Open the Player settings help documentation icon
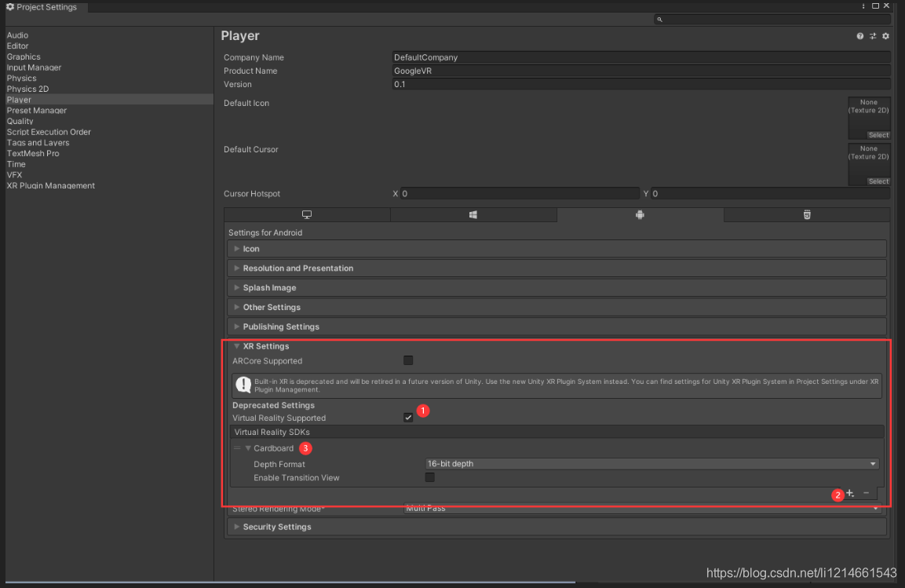Viewport: 905px width, 588px height. coord(859,35)
